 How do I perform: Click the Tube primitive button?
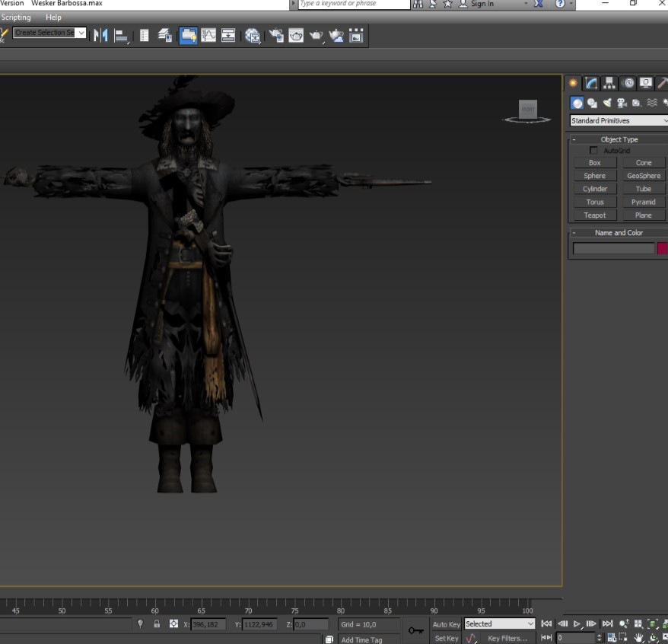[x=644, y=189]
